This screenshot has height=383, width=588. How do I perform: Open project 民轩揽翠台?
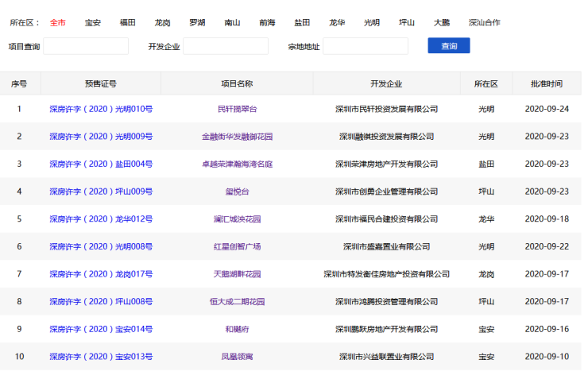point(237,109)
